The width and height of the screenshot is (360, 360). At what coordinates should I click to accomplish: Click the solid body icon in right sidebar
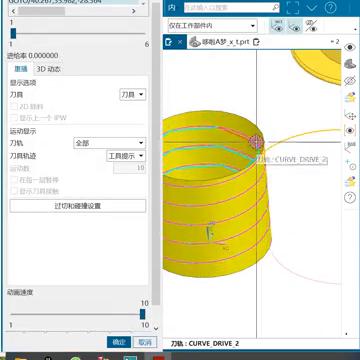point(350,64)
